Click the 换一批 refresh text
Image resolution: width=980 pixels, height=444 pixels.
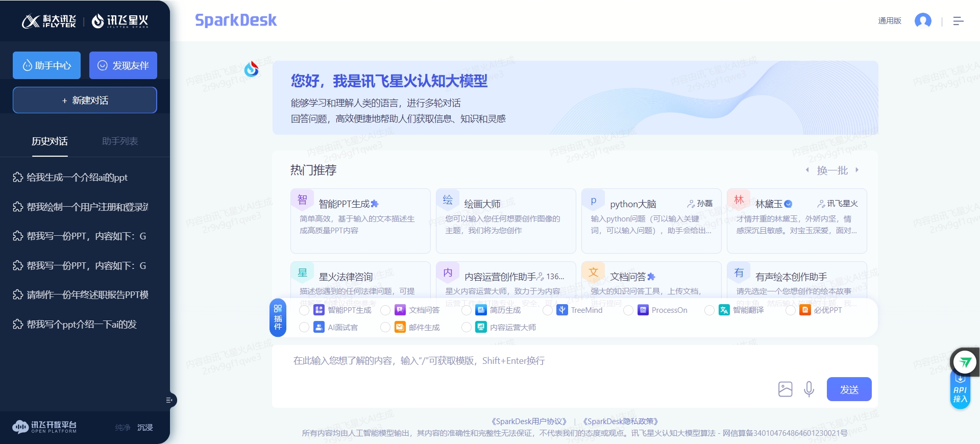tap(832, 170)
